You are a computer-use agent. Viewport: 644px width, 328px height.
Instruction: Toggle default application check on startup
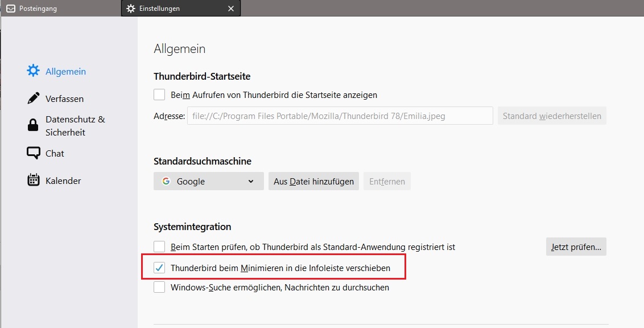[x=160, y=247]
